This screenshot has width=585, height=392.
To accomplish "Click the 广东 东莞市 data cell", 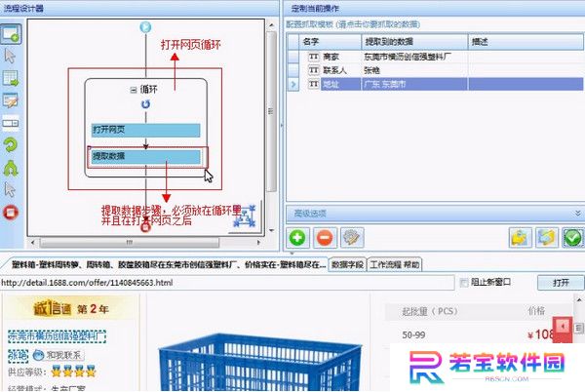I will click(x=415, y=84).
